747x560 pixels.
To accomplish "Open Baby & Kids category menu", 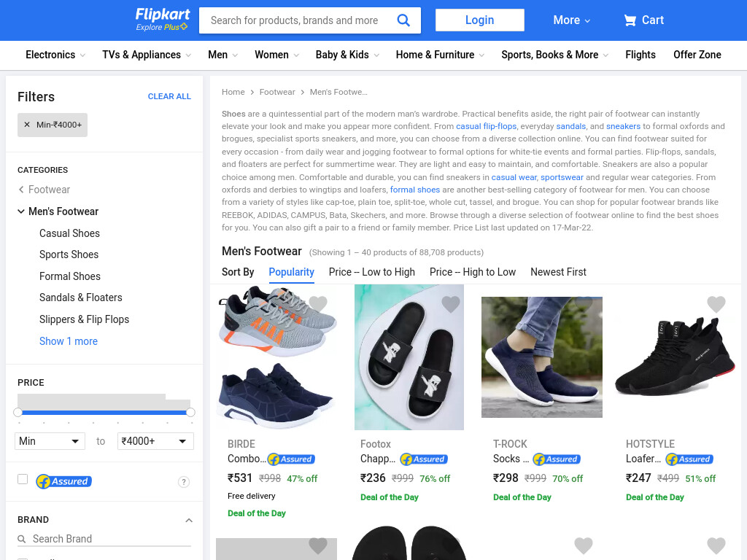I will (347, 55).
